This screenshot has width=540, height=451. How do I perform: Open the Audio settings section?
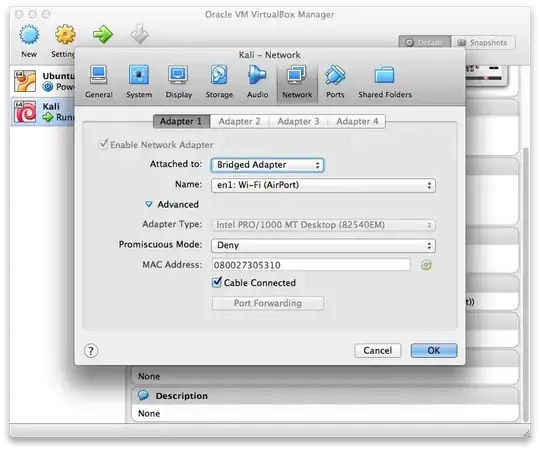pyautogui.click(x=257, y=81)
